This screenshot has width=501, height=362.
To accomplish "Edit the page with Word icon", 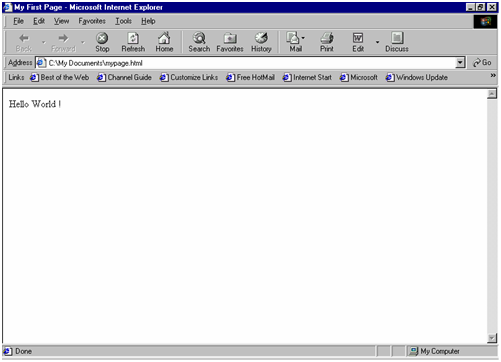I will (x=358, y=42).
